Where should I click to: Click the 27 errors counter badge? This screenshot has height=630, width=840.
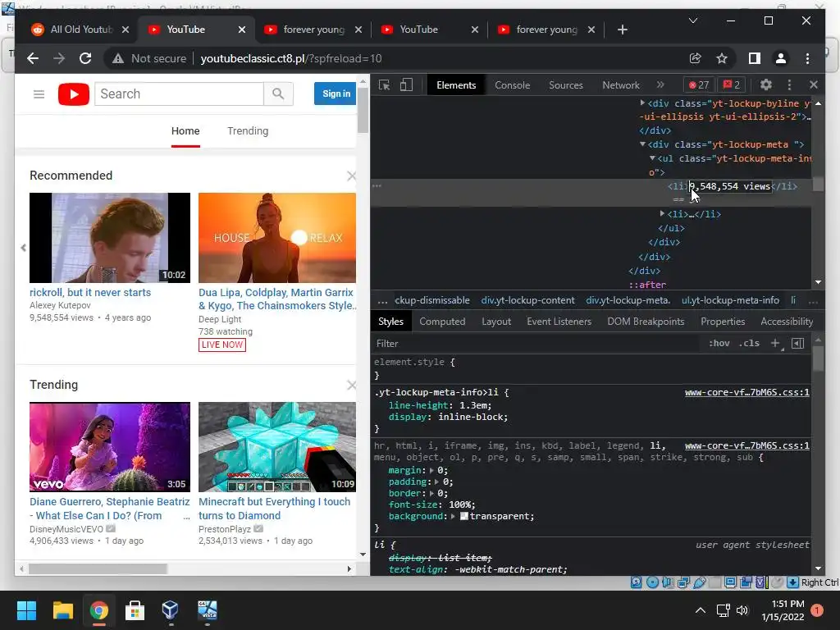pyautogui.click(x=699, y=84)
